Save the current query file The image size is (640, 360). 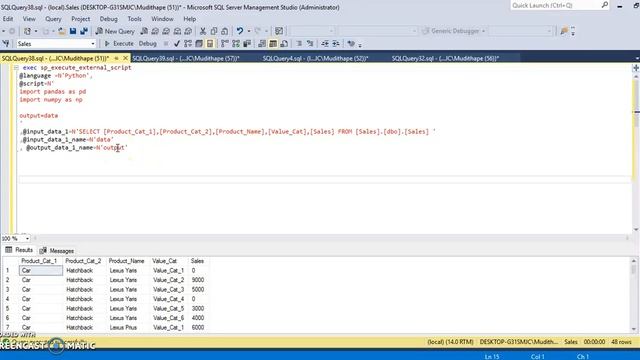(x=73, y=31)
